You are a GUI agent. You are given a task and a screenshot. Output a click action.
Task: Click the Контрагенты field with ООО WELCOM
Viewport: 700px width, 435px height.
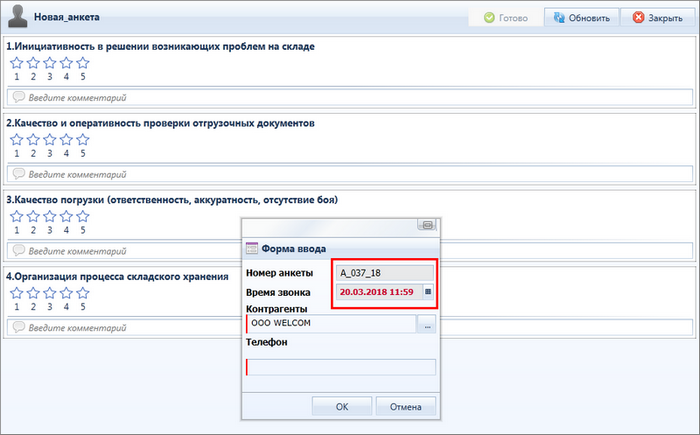(331, 324)
